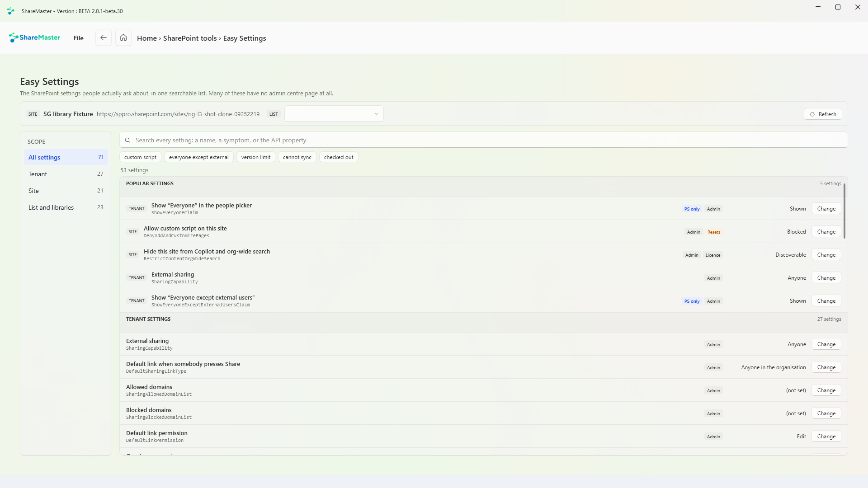Open the LIST dropdown selector
The height and width of the screenshot is (488, 868).
pos(334,114)
